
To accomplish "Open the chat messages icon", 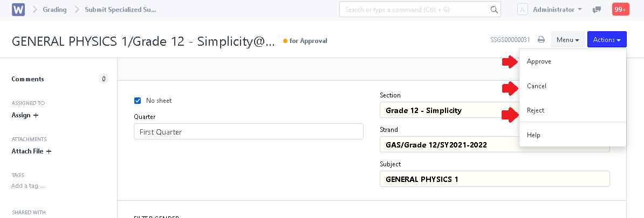I will coord(597,10).
